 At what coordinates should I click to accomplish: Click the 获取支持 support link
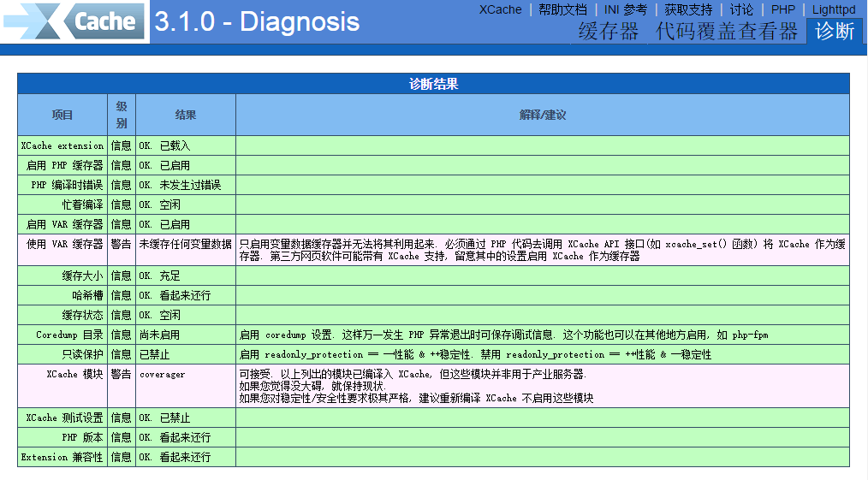688,9
